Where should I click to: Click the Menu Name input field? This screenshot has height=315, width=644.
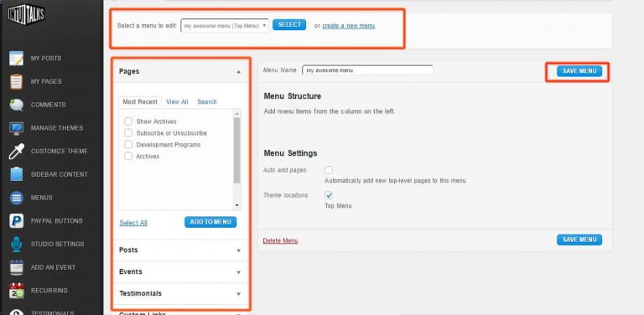click(x=367, y=70)
